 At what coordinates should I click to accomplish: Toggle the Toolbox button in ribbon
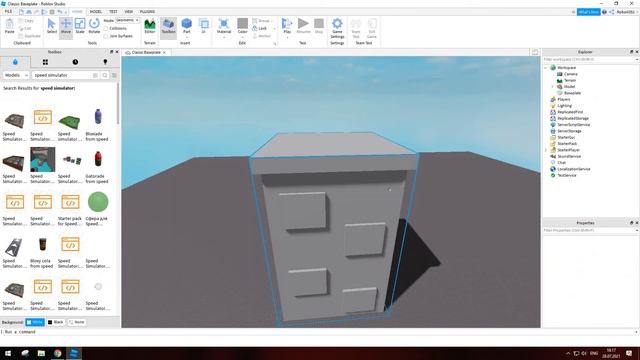(x=168, y=26)
